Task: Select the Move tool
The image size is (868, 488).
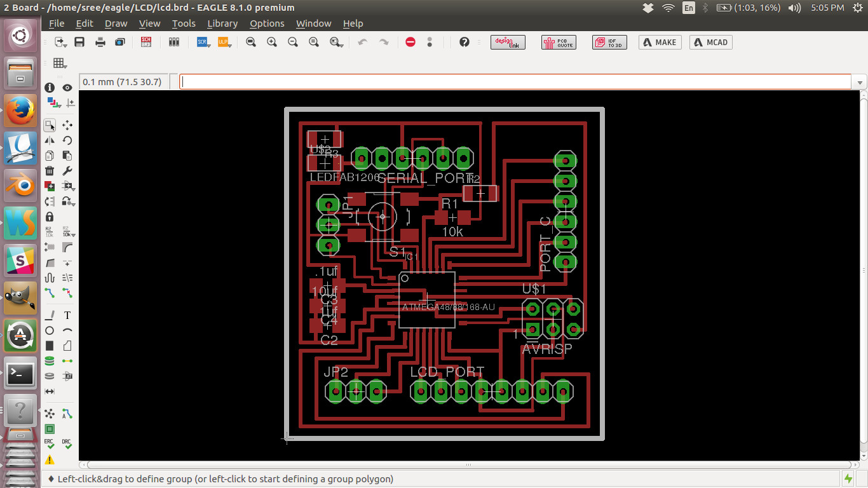Action: click(67, 125)
